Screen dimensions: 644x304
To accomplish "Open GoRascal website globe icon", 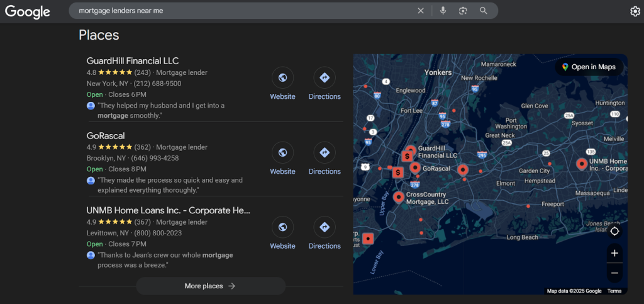I will point(282,152).
